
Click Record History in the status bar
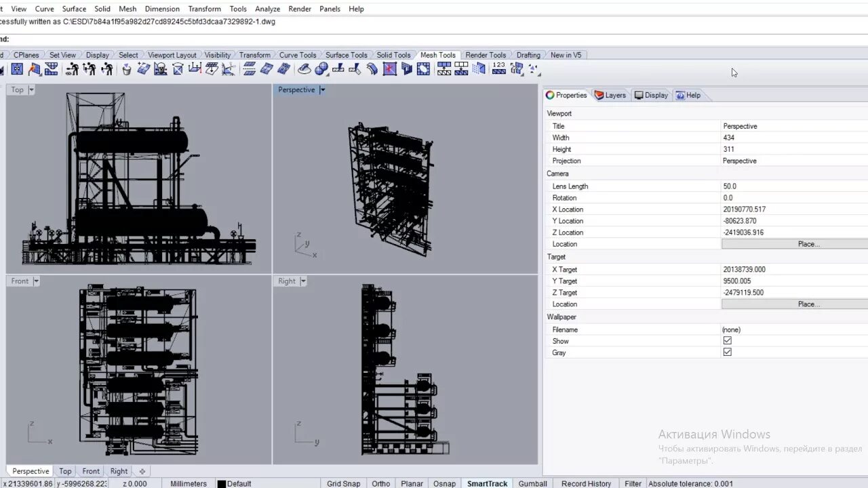point(587,483)
